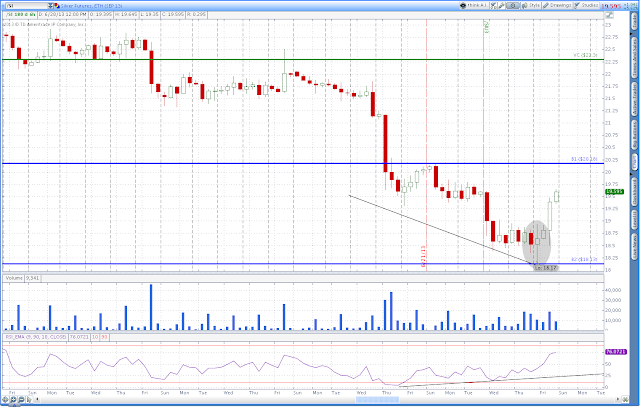This screenshot has width=640, height=407.
Task: Click the 76.0721 RSI value box
Action: tap(79, 337)
